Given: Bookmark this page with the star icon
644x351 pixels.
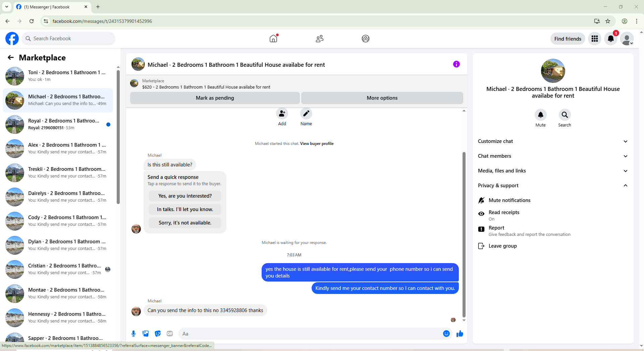Looking at the screenshot, I should [608, 21].
